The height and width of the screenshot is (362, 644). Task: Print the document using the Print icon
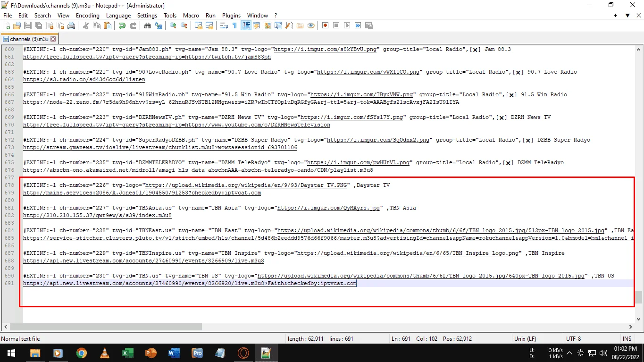pos(71,25)
